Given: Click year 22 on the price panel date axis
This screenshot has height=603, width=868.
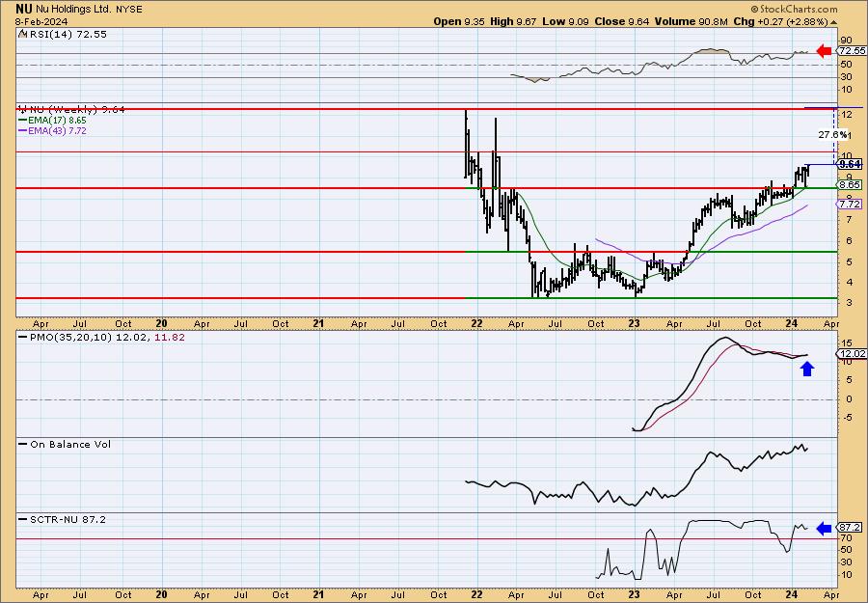Looking at the screenshot, I should (476, 323).
